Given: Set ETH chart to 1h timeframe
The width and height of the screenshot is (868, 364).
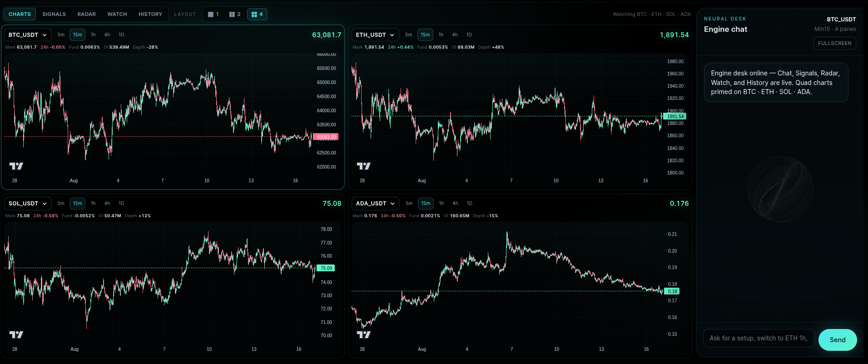Looking at the screenshot, I should 441,35.
